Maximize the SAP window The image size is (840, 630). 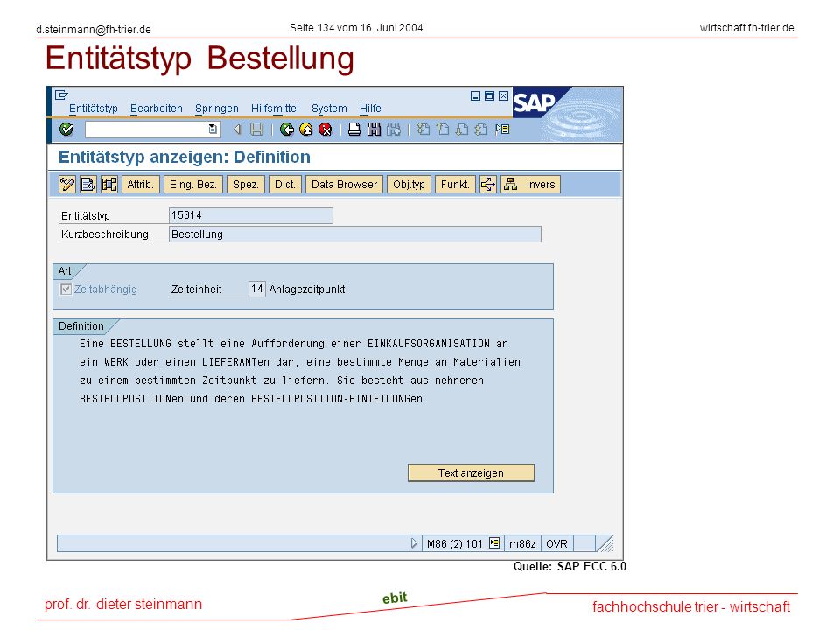pos(489,96)
